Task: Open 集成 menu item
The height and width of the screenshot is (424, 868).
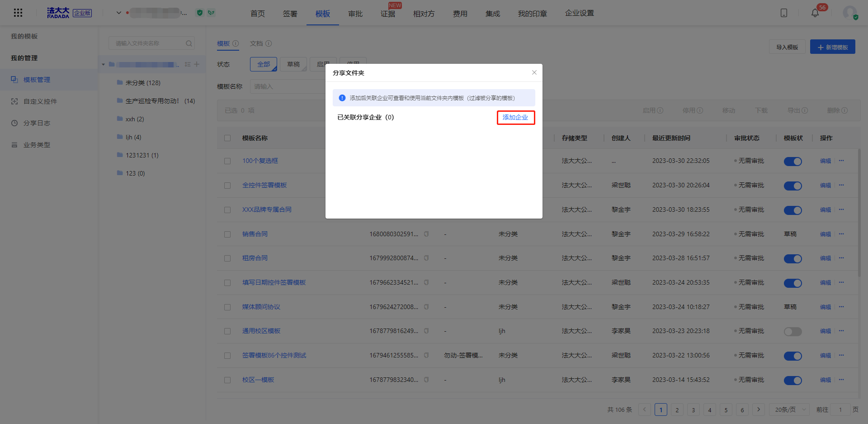Action: click(493, 14)
